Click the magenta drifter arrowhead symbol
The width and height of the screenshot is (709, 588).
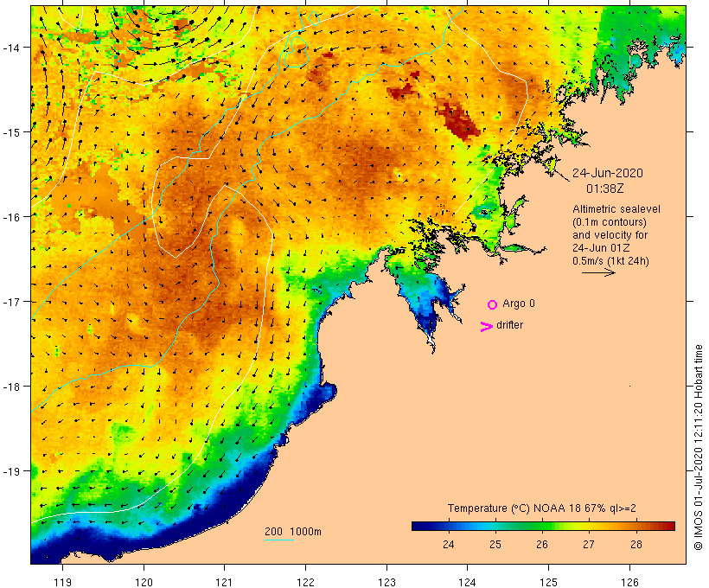(x=487, y=327)
